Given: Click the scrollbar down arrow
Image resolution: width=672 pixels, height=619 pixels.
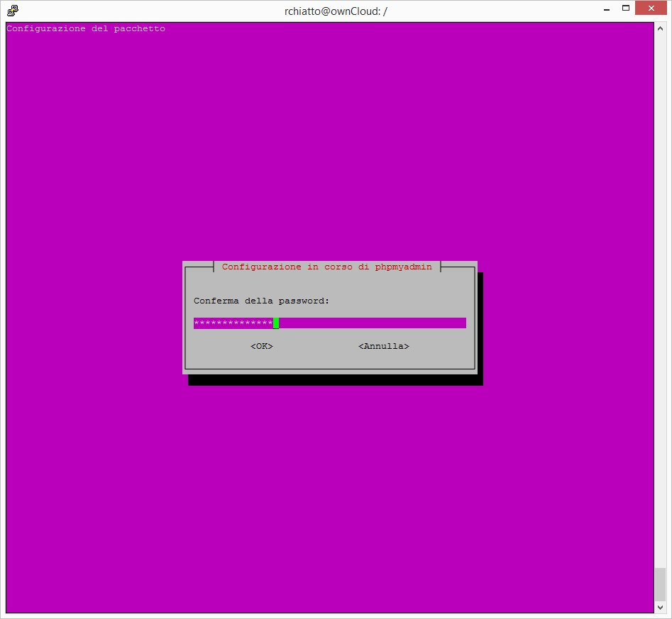Looking at the screenshot, I should [x=660, y=607].
